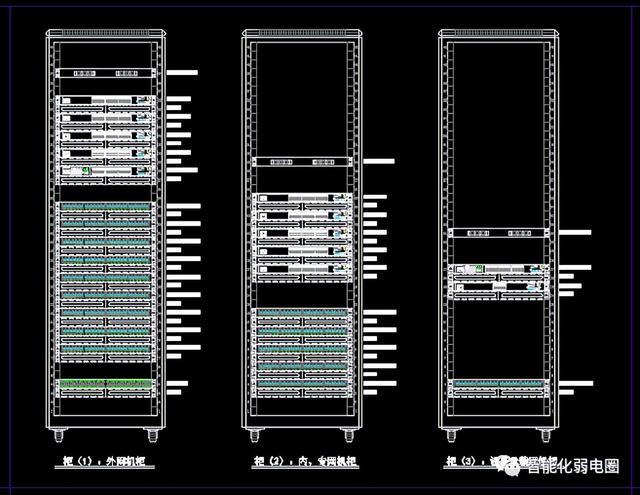Click the left caster wheel of cabinet (1)
The image size is (640, 495).
point(59,435)
